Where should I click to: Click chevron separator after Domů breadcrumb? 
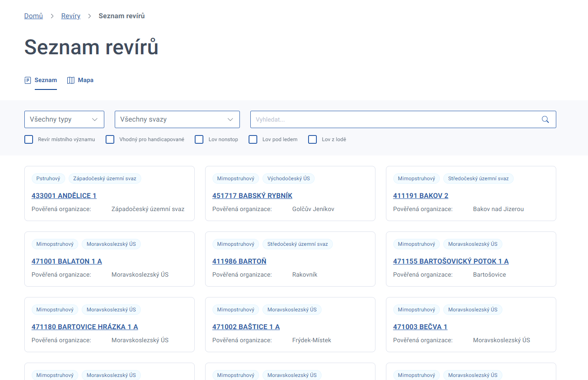tap(52, 16)
